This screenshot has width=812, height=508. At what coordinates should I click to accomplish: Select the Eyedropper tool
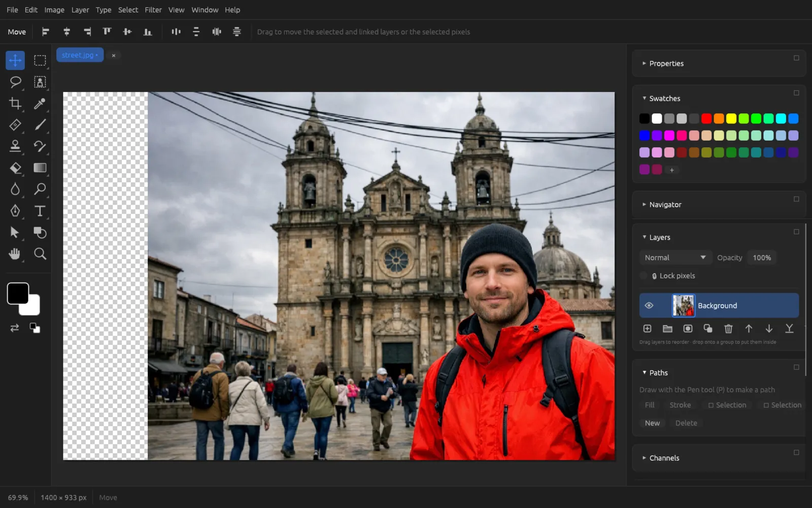(x=40, y=104)
